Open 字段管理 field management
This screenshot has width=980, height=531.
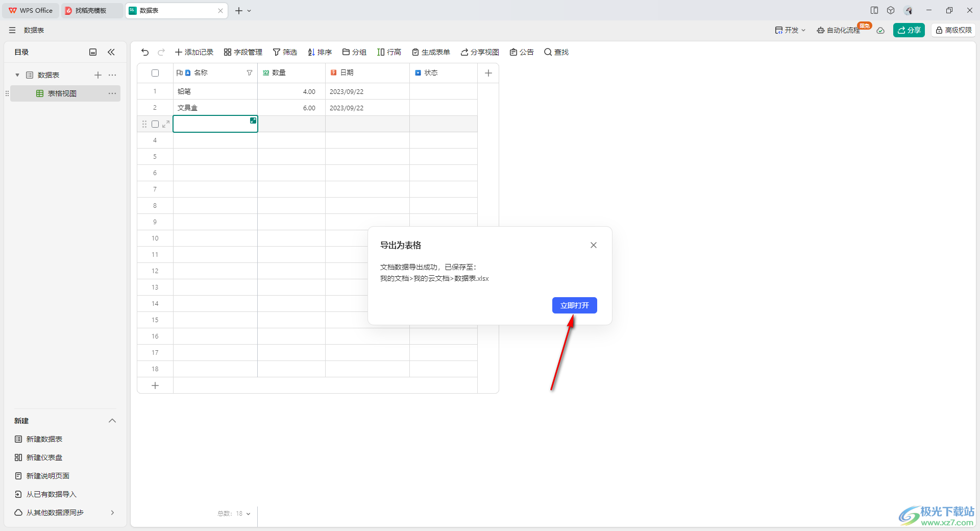pyautogui.click(x=243, y=52)
